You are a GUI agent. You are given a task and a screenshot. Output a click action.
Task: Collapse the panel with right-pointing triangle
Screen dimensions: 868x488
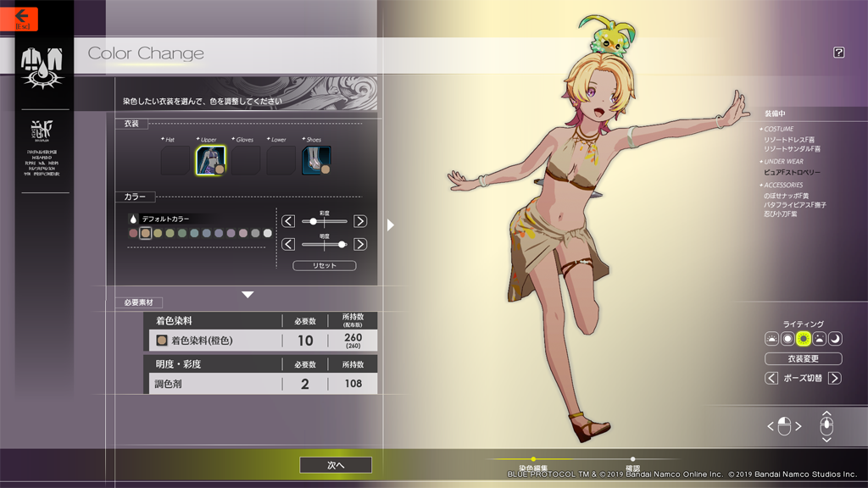[x=390, y=225]
